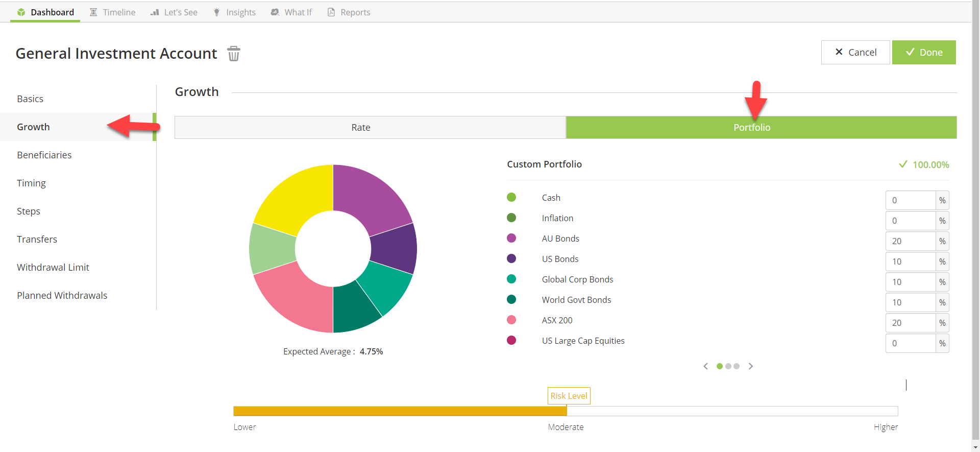The width and height of the screenshot is (980, 452).
Task: Click the Cash color dot
Action: coord(511,197)
